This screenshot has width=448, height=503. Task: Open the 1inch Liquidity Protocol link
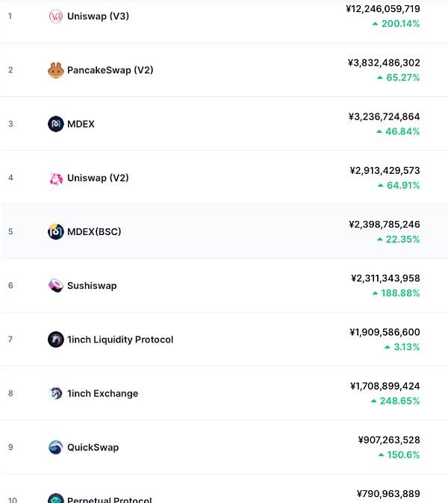(120, 340)
